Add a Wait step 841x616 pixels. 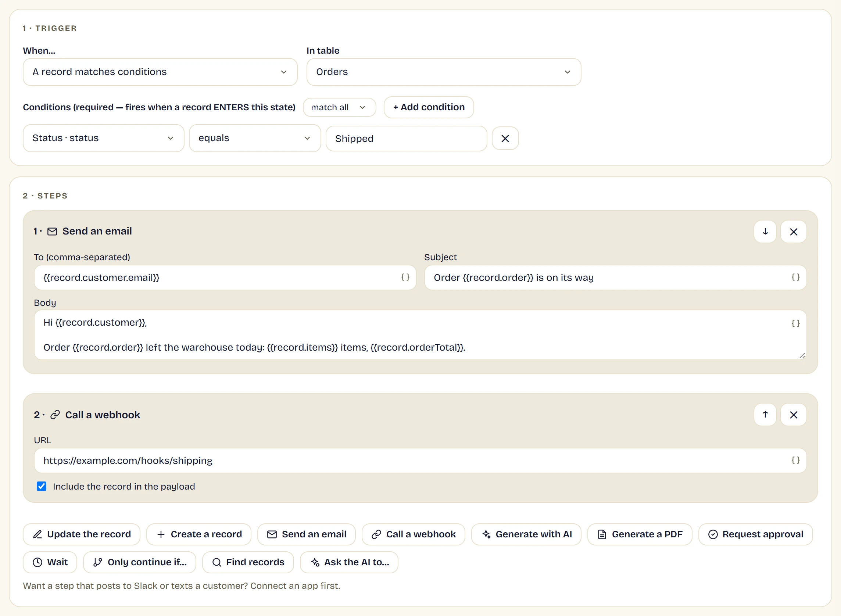(x=50, y=562)
